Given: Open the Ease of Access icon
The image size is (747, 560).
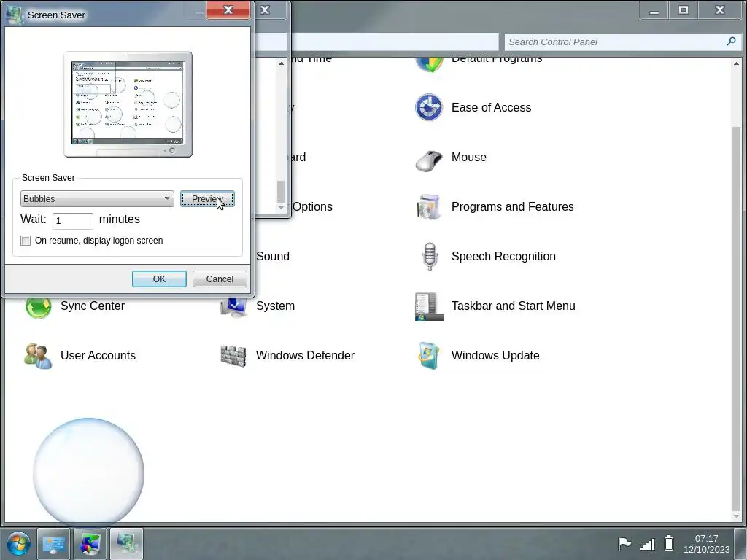Looking at the screenshot, I should tap(429, 107).
